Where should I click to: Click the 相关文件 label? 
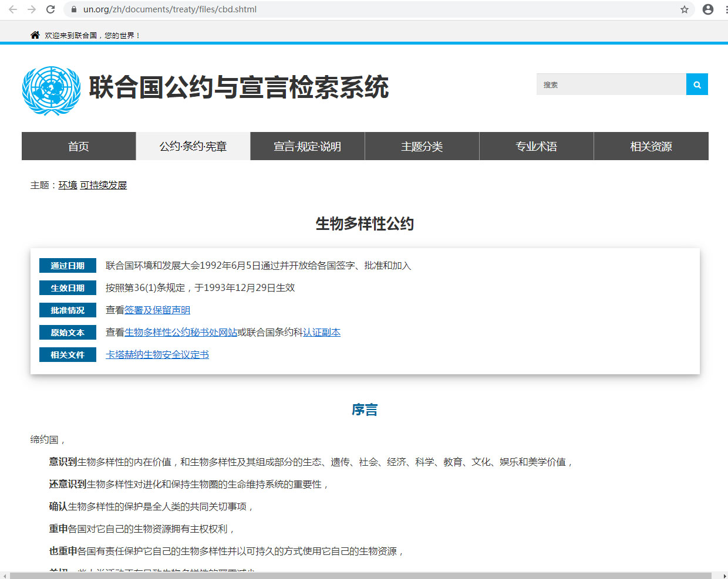[x=68, y=355]
